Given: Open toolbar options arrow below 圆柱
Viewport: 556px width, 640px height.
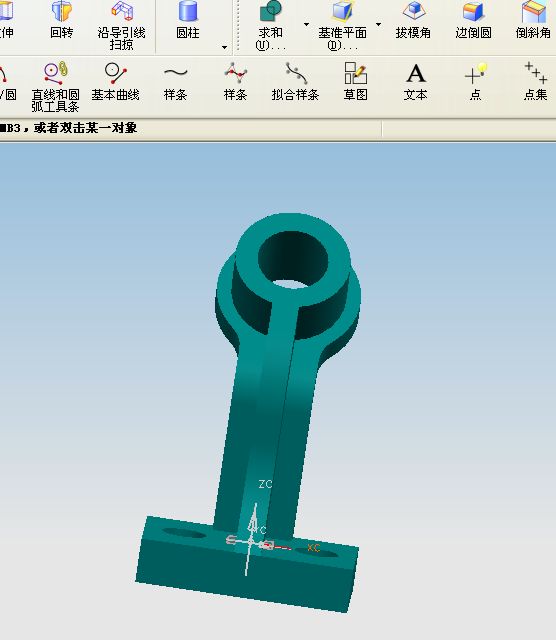Looking at the screenshot, I should [x=224, y=48].
